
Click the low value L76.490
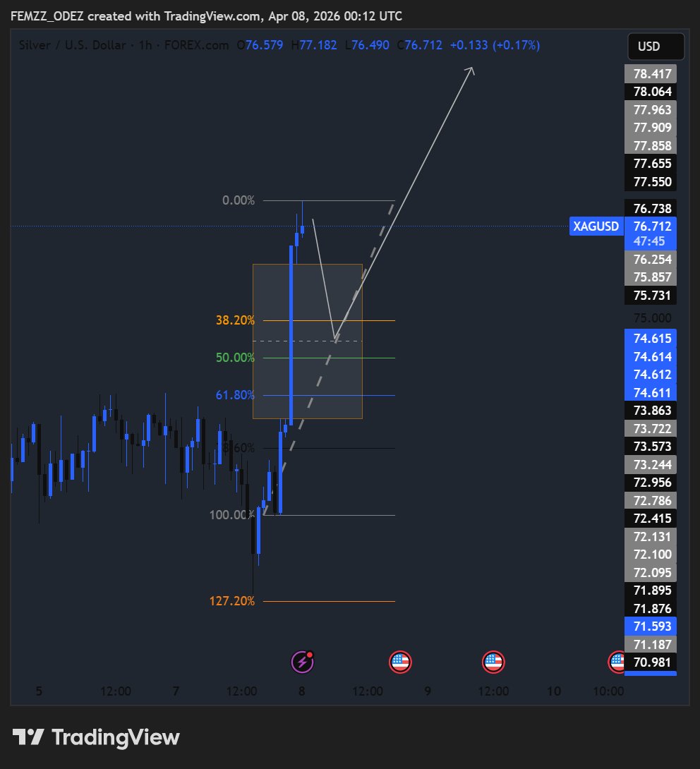tap(368, 45)
